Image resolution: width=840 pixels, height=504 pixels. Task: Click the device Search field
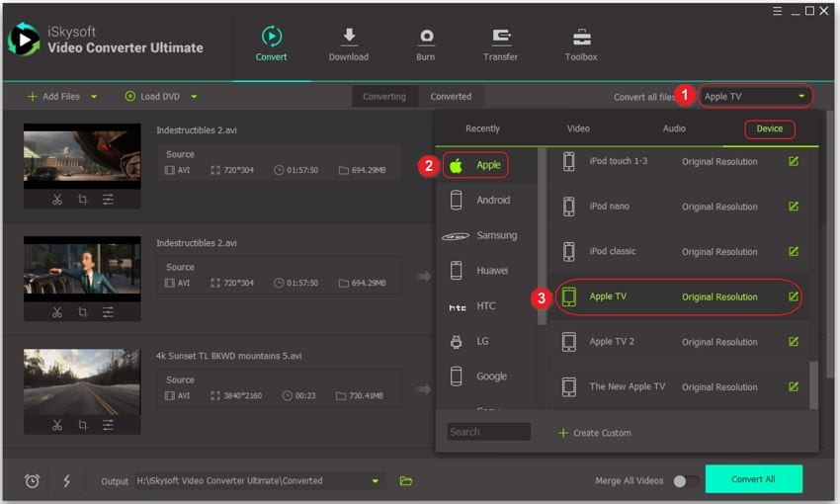[x=488, y=432]
